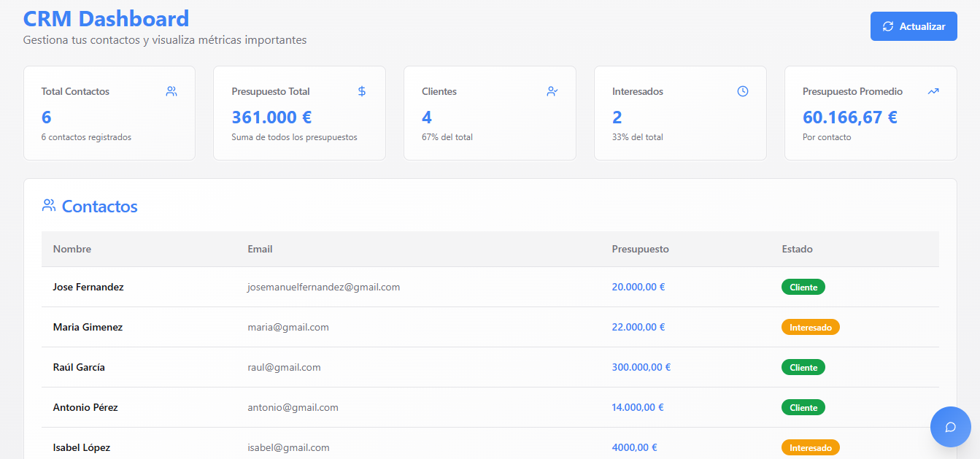
Task: Select the dollar icon on Presupuesto Total card
Action: [361, 91]
